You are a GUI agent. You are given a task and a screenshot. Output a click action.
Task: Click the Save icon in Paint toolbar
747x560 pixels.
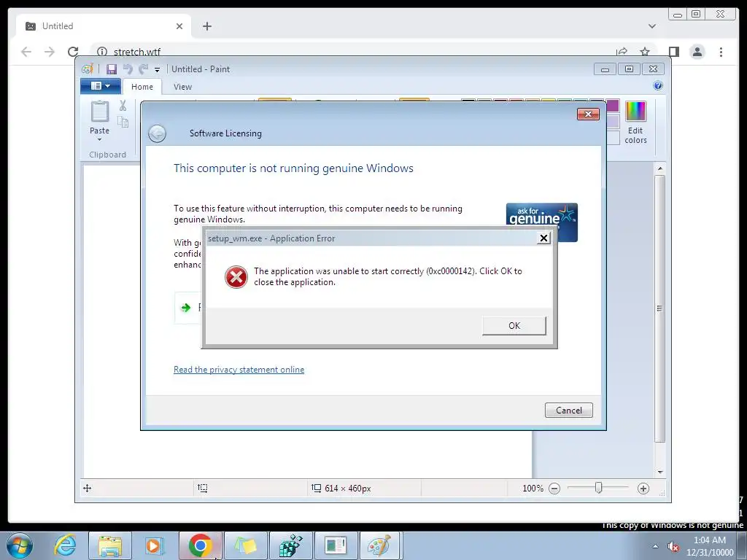112,69
